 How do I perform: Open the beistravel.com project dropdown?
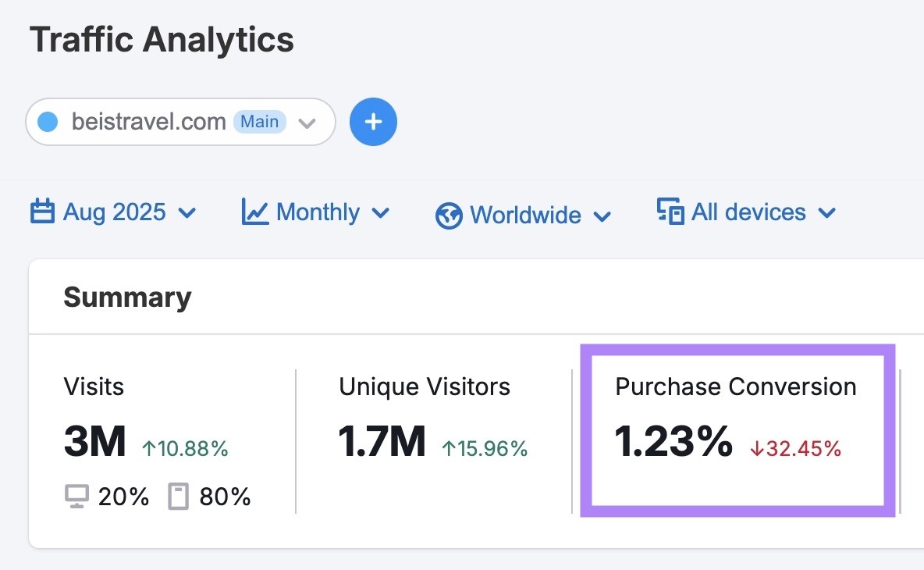(x=307, y=122)
